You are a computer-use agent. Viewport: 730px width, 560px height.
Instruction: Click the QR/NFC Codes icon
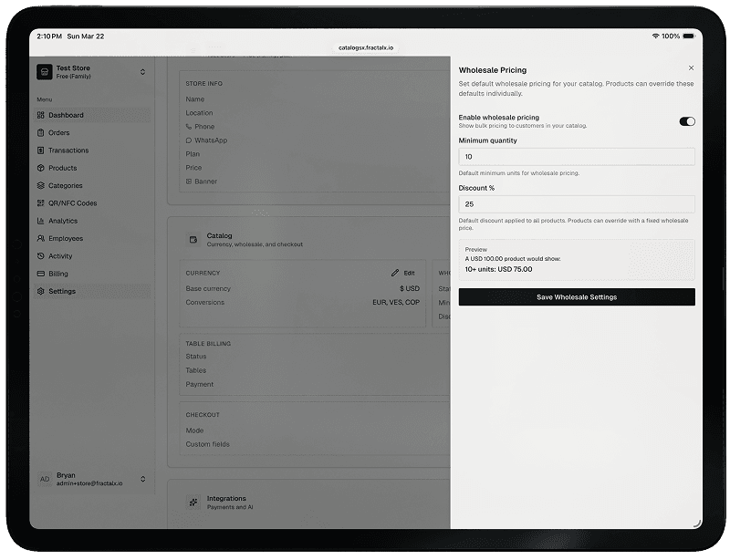point(40,203)
